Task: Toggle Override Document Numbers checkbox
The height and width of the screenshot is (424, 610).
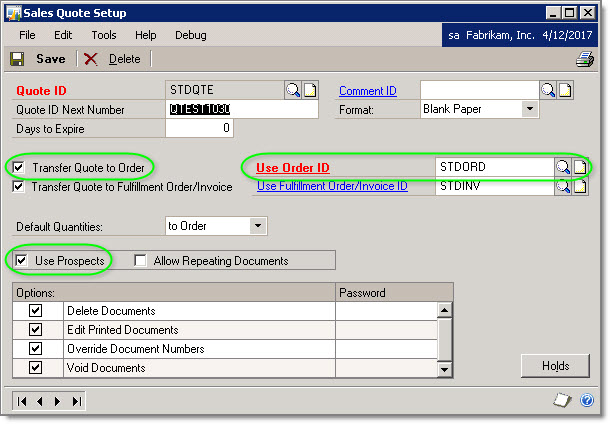Action: click(35, 349)
